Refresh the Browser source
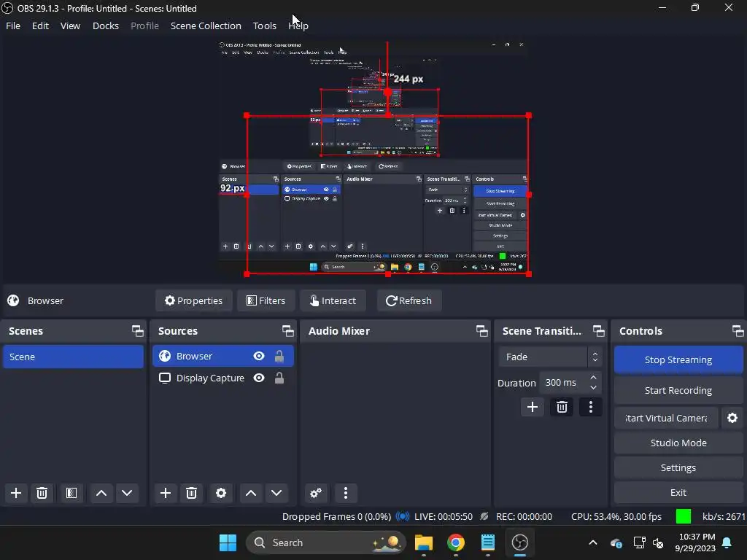 click(x=409, y=300)
